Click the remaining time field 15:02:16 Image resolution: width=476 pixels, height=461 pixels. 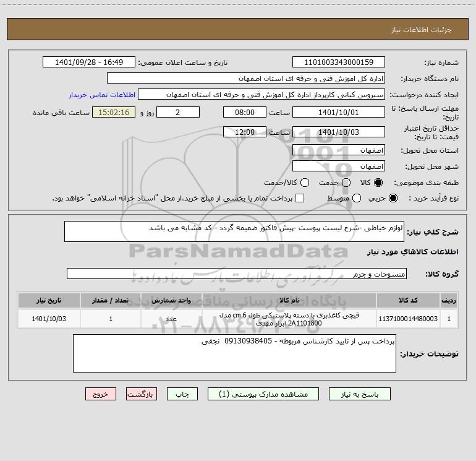pyautogui.click(x=114, y=112)
